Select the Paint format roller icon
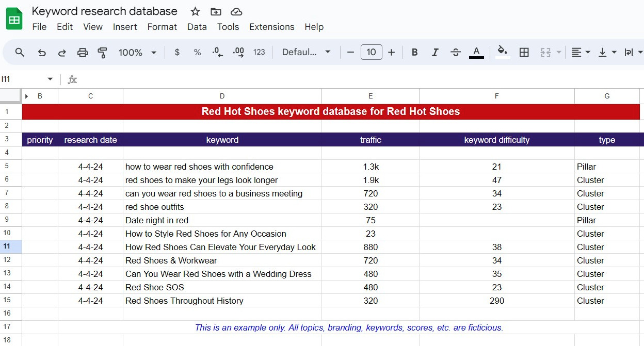644x346 pixels. click(x=102, y=53)
